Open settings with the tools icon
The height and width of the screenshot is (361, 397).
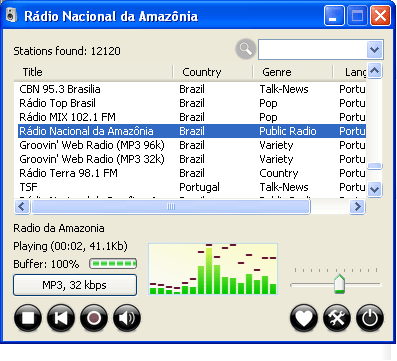337,318
